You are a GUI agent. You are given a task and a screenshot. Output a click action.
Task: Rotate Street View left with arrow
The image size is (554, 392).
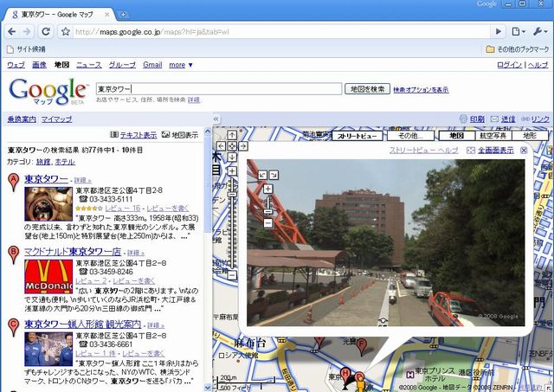click(x=262, y=175)
